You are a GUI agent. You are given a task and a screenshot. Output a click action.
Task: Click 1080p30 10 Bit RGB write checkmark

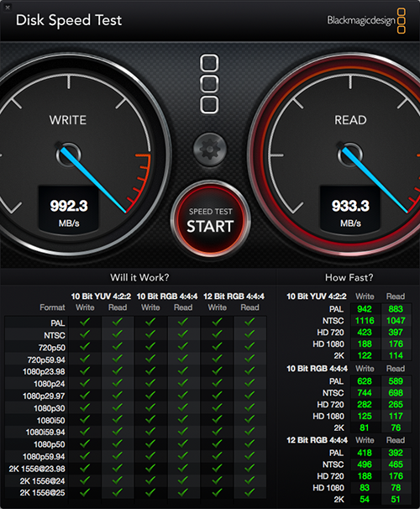150,407
